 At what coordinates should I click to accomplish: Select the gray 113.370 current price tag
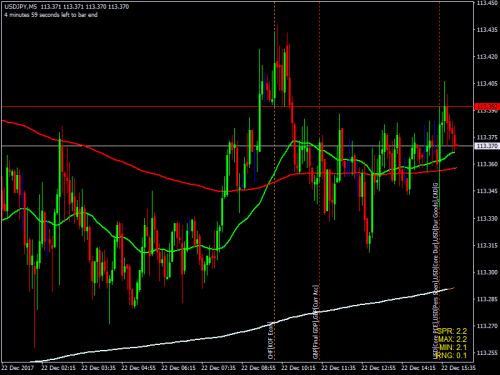point(487,146)
